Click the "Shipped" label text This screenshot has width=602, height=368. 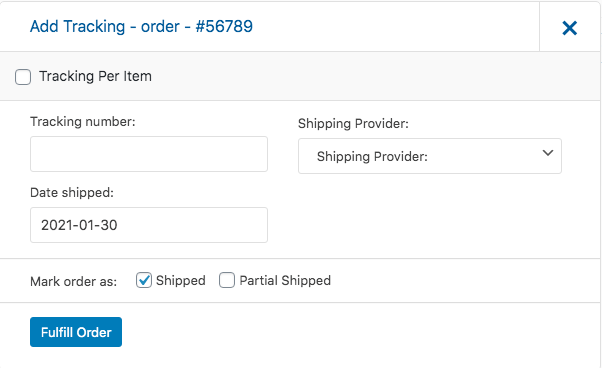(x=180, y=281)
